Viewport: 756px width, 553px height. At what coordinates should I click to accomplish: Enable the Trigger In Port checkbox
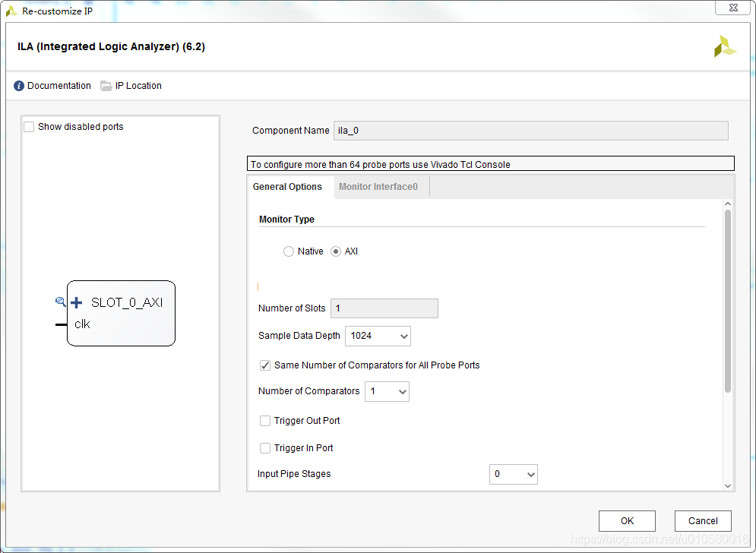click(x=265, y=448)
